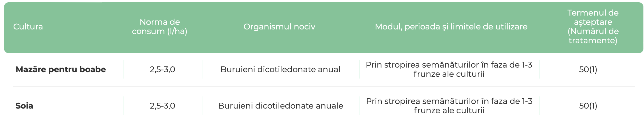Click the horizontal divider between Mazăre and Soia rows
Viewport: 644px width, 123px height.
tap(323, 86)
